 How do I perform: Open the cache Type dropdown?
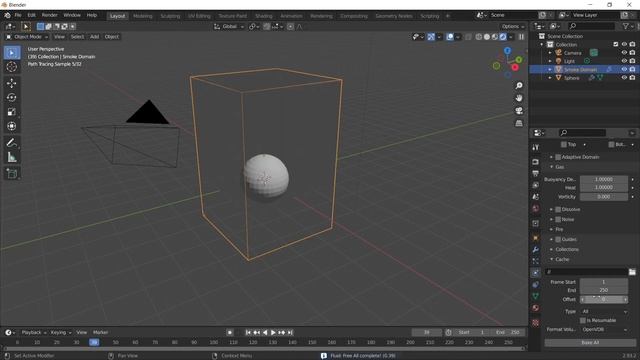604,311
